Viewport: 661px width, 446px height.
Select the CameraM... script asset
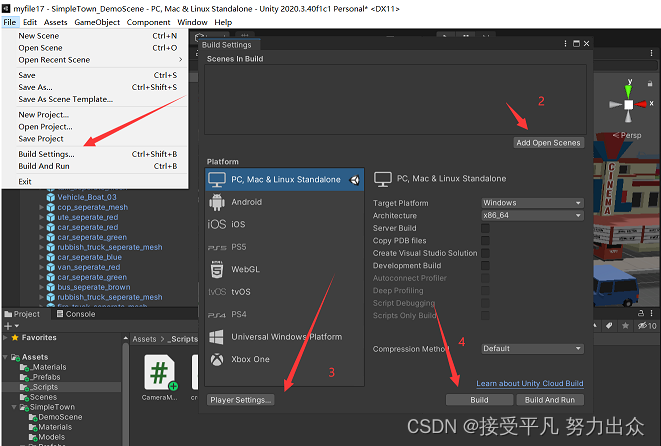(x=160, y=377)
